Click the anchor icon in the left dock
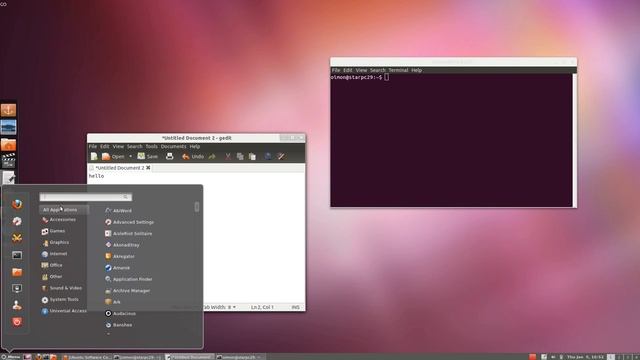This screenshot has height=360, width=640. pyautogui.click(x=8, y=110)
